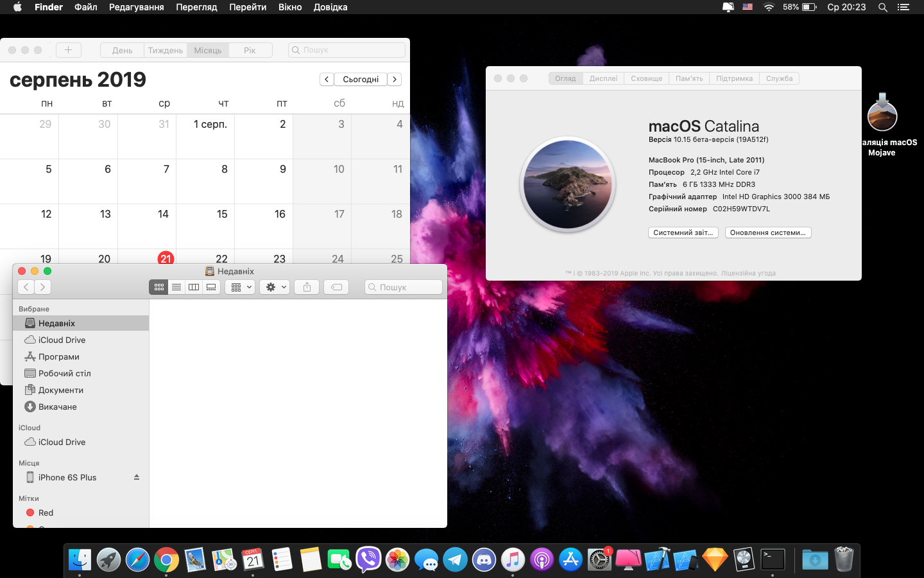Select Month view in Calendar
The image size is (924, 578).
pyautogui.click(x=208, y=50)
